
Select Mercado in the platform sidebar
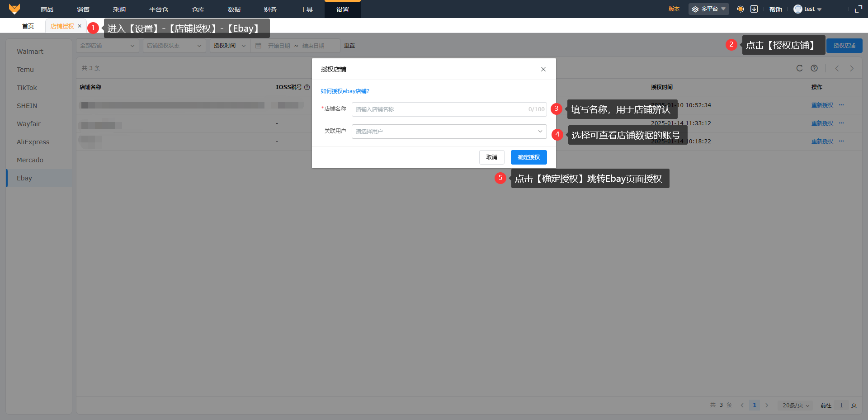[x=39, y=160]
